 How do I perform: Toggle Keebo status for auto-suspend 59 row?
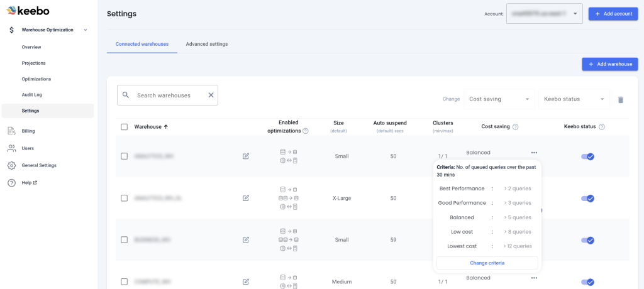click(x=588, y=240)
